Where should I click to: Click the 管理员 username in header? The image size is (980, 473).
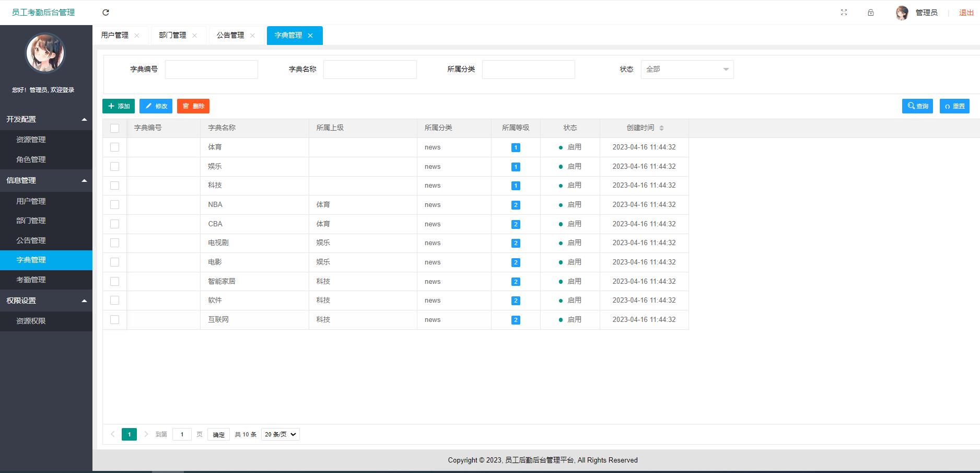[x=926, y=13]
